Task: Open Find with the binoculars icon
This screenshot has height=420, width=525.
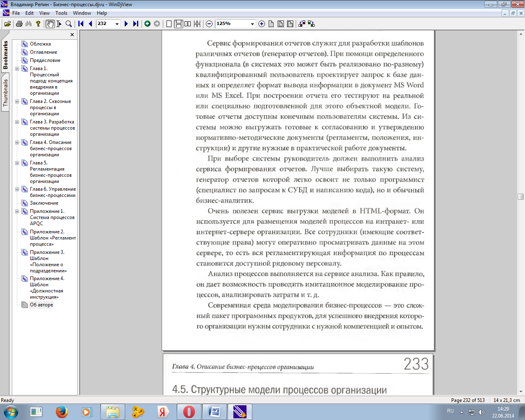Action: point(28,24)
